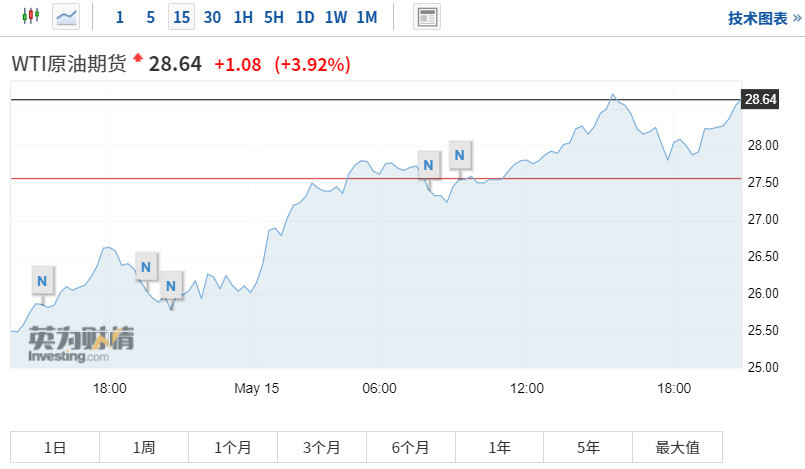The height and width of the screenshot is (469, 805).
Task: Switch to candlestick chart type
Action: pos(30,17)
